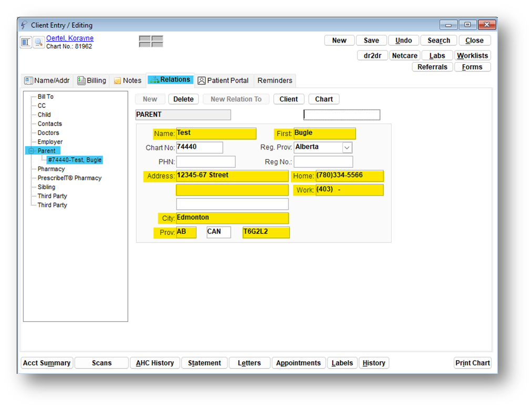Screen dimensions: 532x408
Task: Click the gray grid icon in the header
Action: (x=151, y=42)
